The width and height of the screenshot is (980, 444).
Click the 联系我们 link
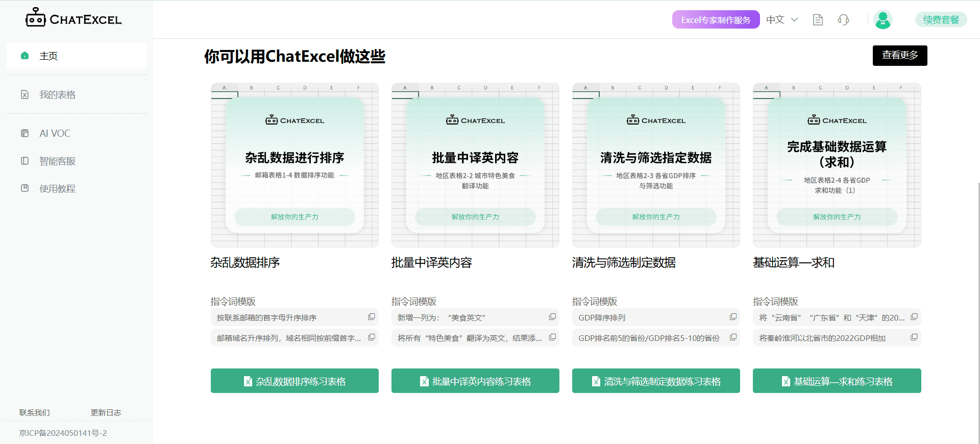click(34, 412)
